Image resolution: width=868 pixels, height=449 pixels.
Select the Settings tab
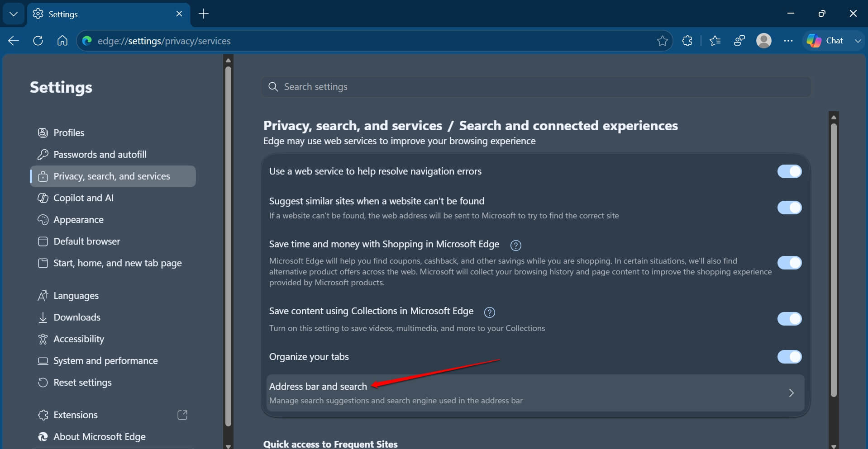click(109, 14)
